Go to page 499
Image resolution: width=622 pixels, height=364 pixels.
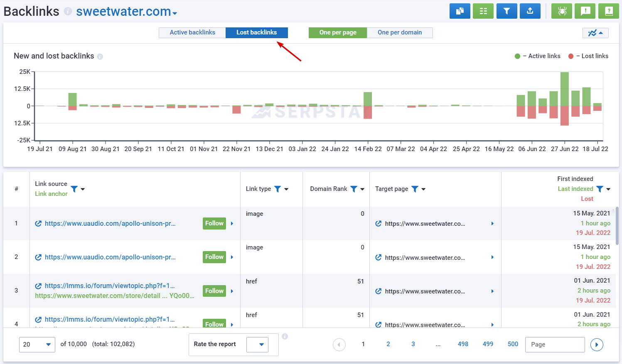(x=488, y=344)
